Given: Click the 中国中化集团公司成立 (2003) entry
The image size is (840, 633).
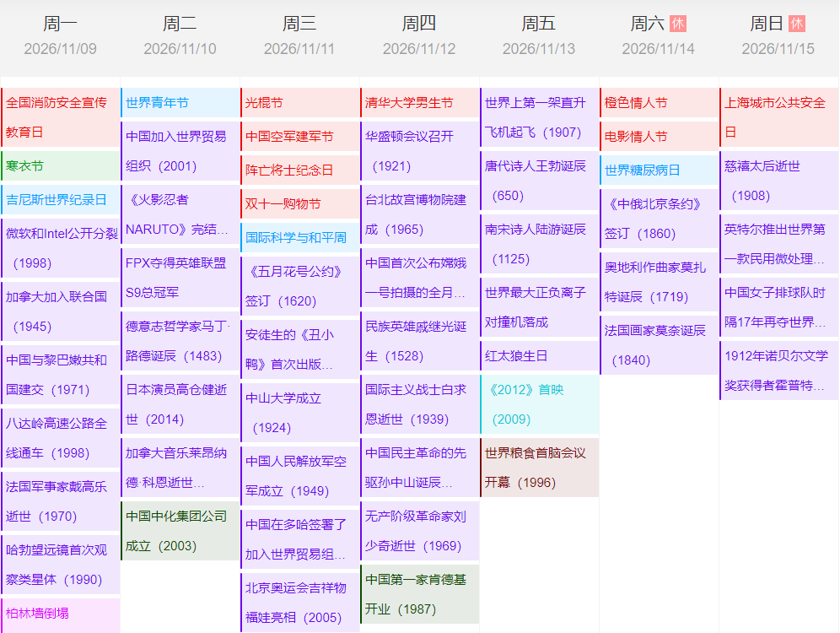Looking at the screenshot, I should pos(180,531).
